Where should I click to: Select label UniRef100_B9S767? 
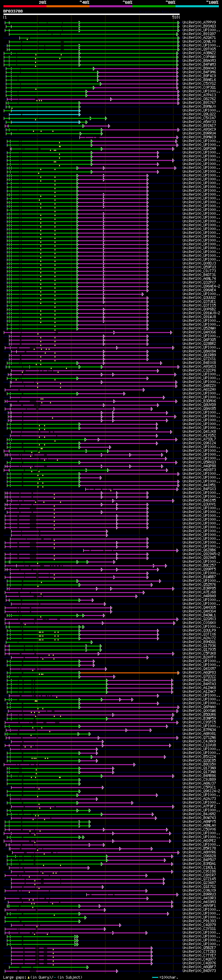(199, 103)
